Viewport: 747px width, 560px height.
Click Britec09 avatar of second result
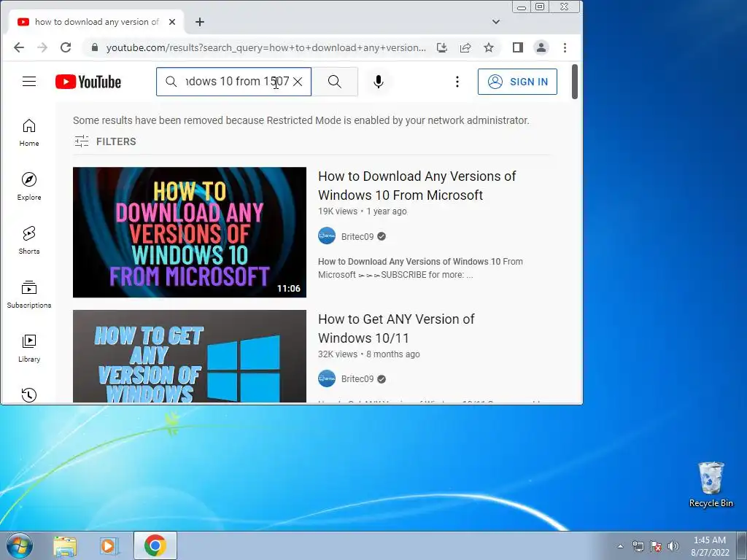[x=327, y=378]
